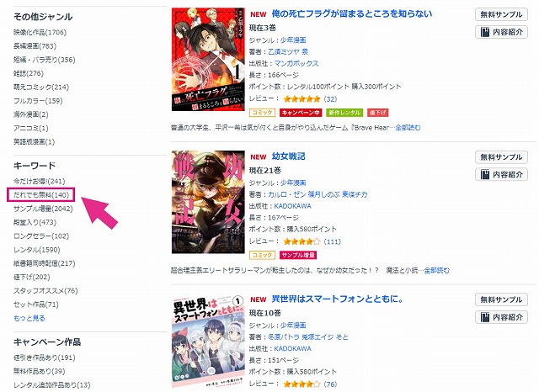Select 値引き作品あり(191) campaign filter
The width and height of the screenshot is (539, 392).
(45, 358)
